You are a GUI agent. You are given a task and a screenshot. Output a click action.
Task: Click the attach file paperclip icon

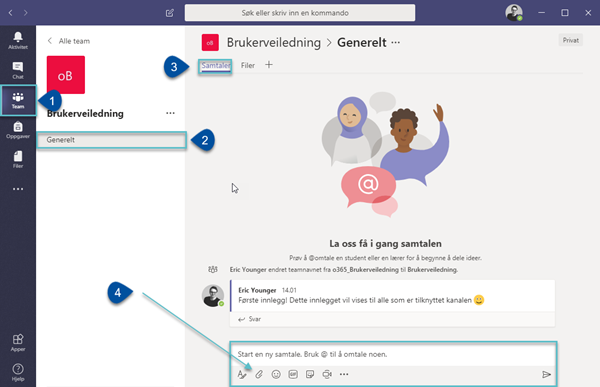pyautogui.click(x=259, y=374)
